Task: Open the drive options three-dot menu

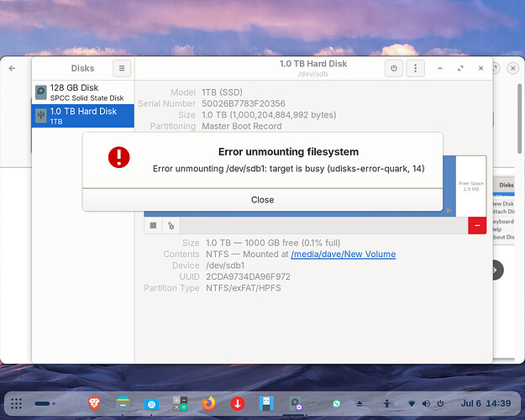Action: (x=415, y=68)
